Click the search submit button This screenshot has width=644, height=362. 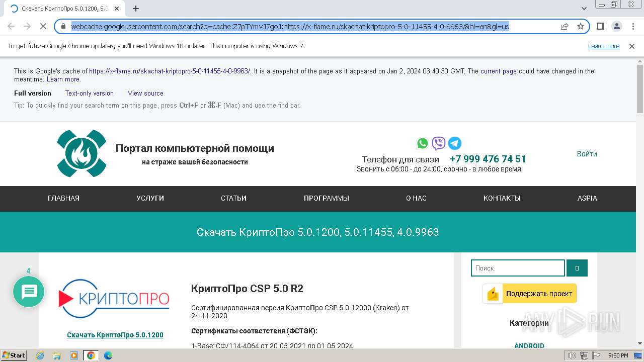[577, 268]
